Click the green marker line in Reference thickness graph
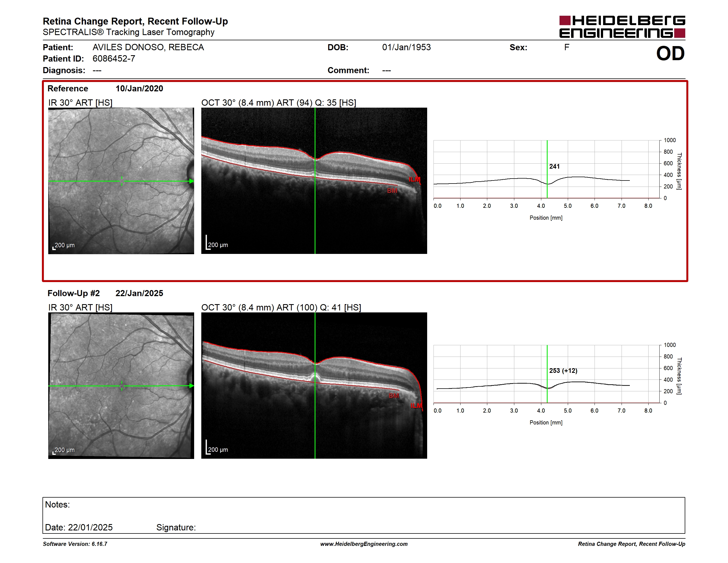Viewport: 728px width, 563px height. pyautogui.click(x=547, y=169)
